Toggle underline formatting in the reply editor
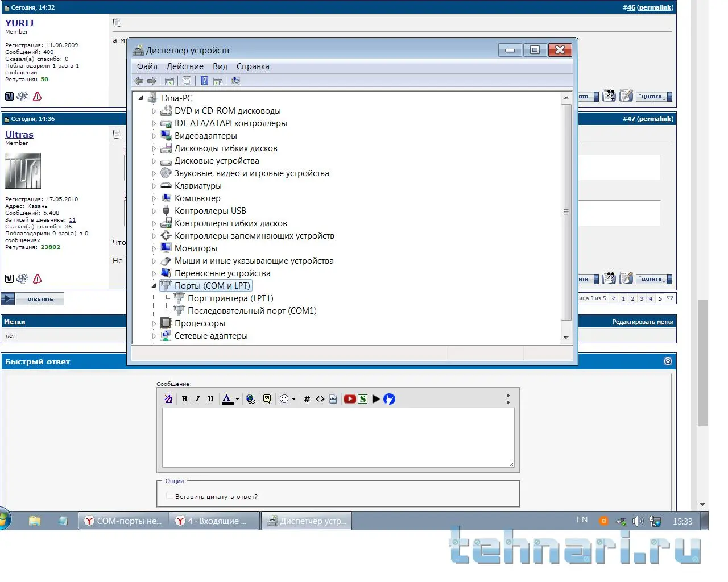 [x=210, y=399]
